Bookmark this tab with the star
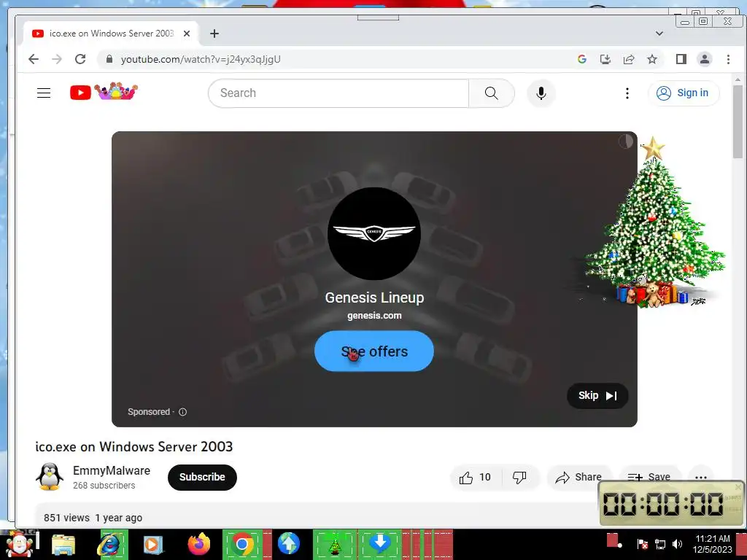747x560 pixels. pyautogui.click(x=652, y=59)
